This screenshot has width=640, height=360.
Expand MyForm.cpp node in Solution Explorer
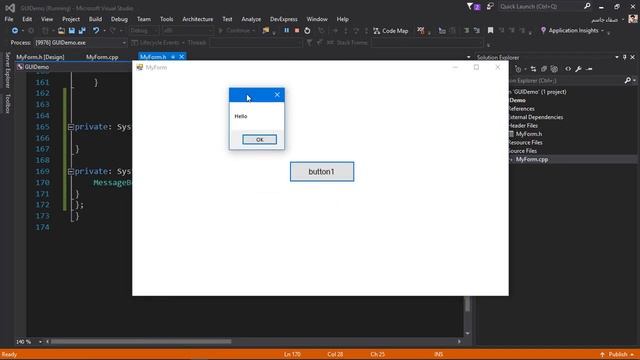[511, 160]
